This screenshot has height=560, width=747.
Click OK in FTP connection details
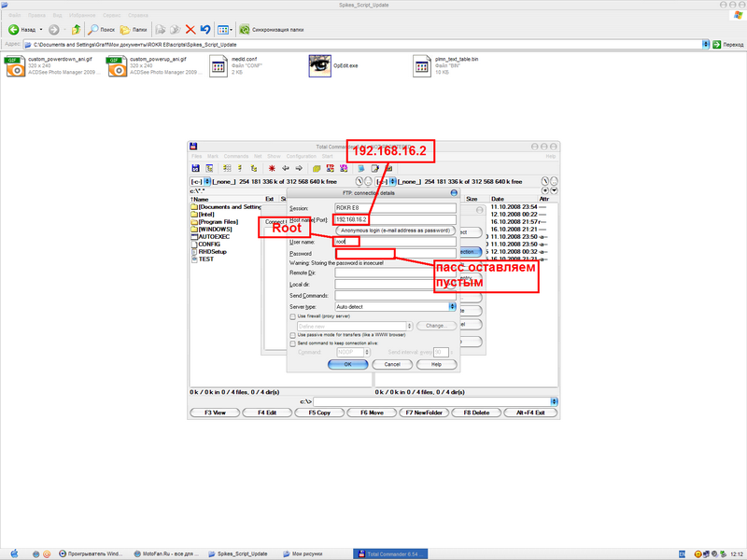pos(347,364)
